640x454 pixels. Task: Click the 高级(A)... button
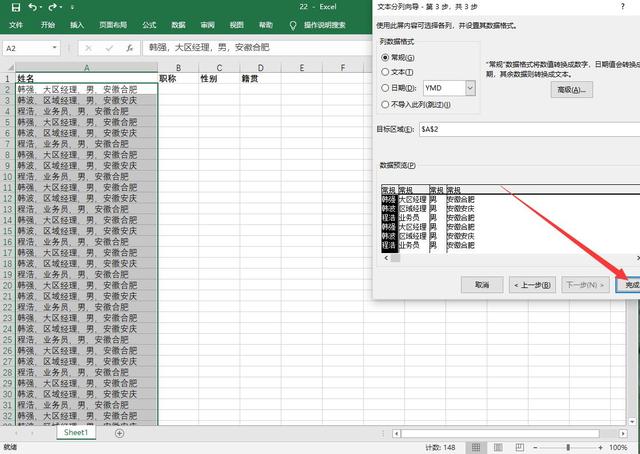tap(571, 90)
